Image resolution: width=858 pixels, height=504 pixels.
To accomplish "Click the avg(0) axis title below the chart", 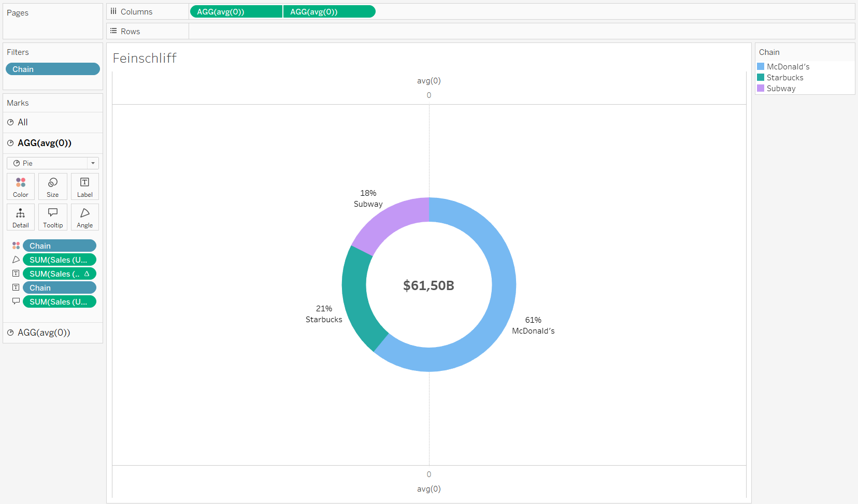I will [429, 489].
